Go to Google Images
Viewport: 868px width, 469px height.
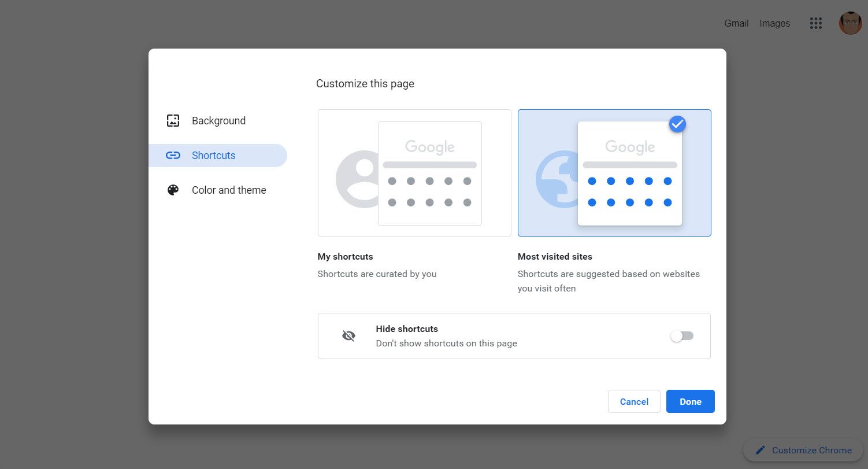coord(774,23)
